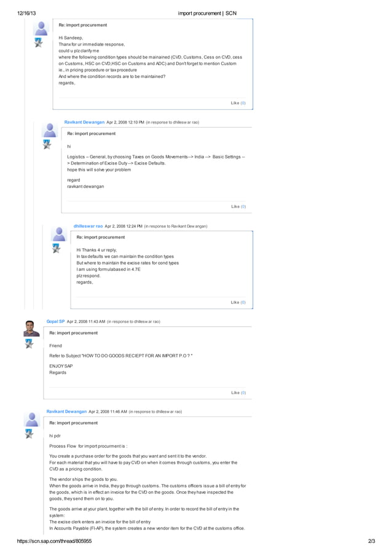Open Ravikant Dewangan profile link at 12:10 PM
Image resolution: width=392 pixels, height=554 pixels.
pyautogui.click(x=84, y=122)
